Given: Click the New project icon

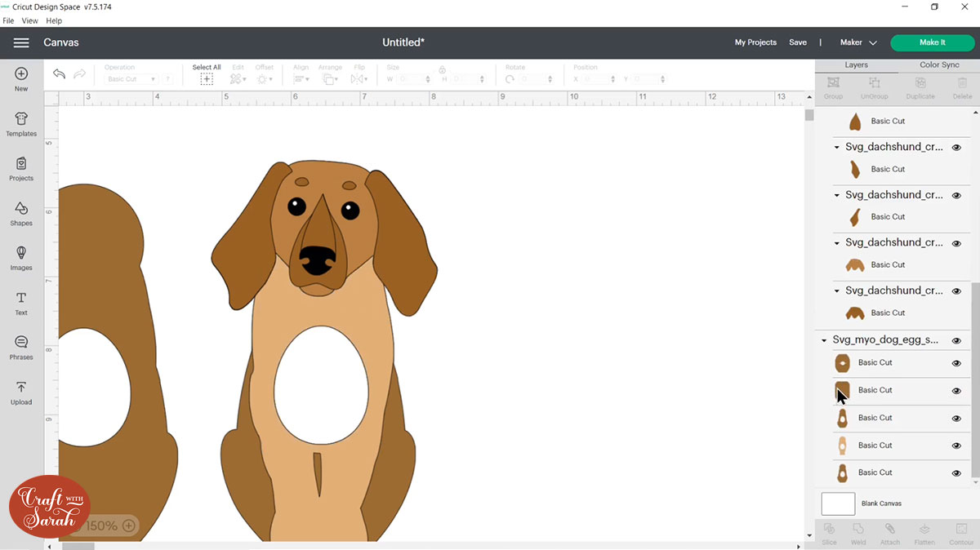Looking at the screenshot, I should 21,78.
